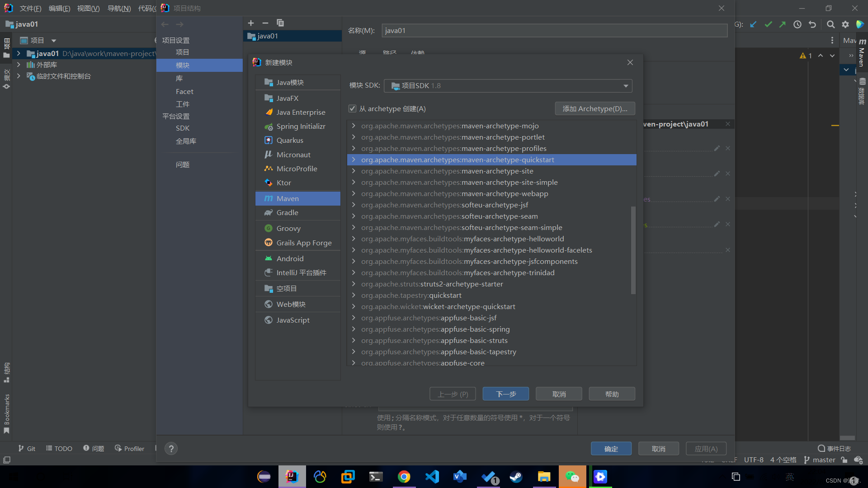Click 帮助 button
Screen dimensions: 868x488
click(x=612, y=394)
